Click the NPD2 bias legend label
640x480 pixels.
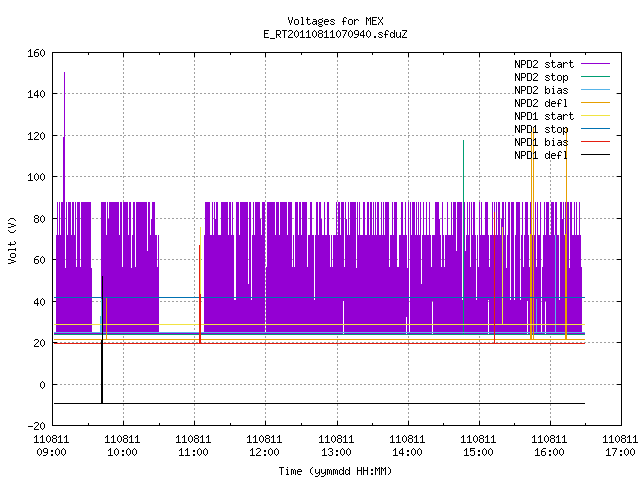point(541,90)
